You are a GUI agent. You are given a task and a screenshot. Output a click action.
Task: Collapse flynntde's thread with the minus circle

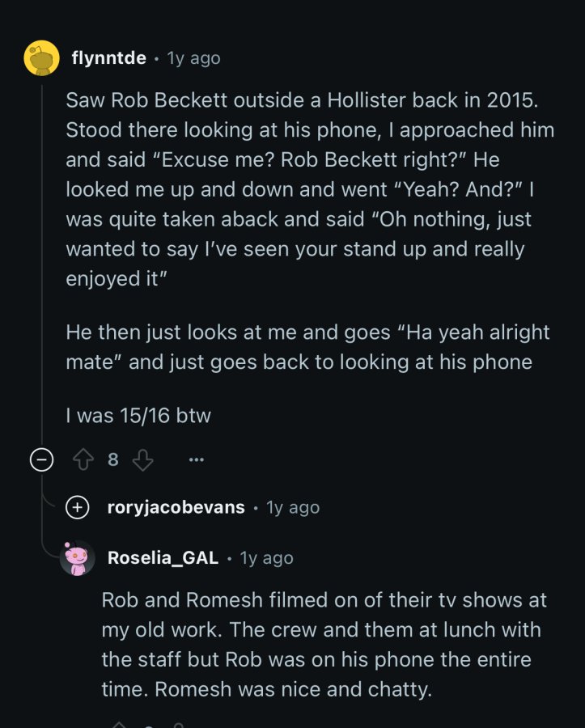pyautogui.click(x=42, y=459)
